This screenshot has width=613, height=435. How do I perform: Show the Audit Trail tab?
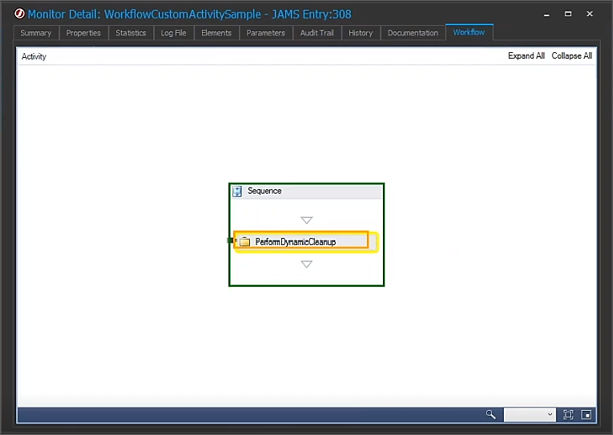click(x=317, y=33)
